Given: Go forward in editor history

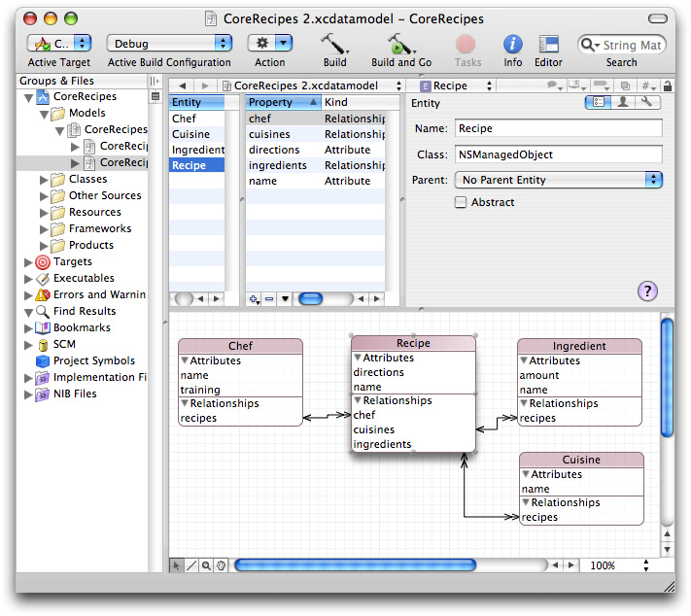Looking at the screenshot, I should click(x=205, y=86).
